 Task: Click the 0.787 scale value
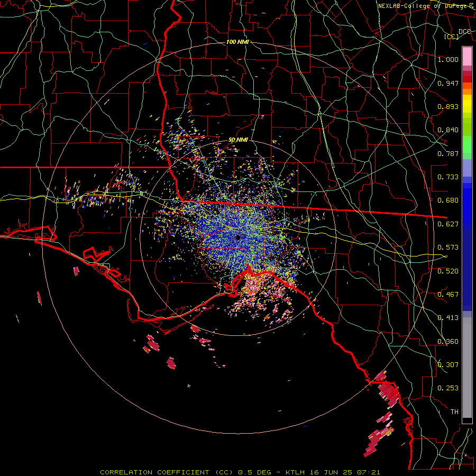[448, 153]
